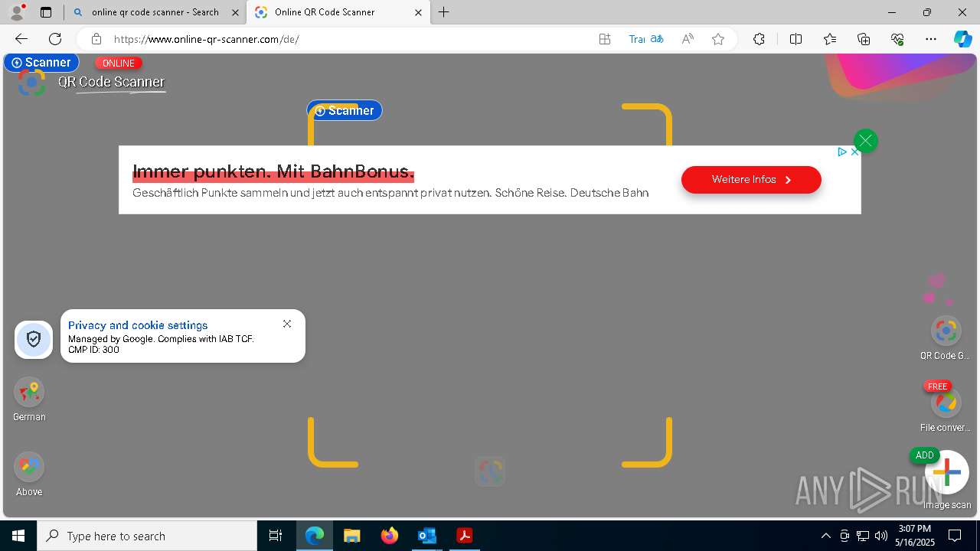Click the red ONLINE badge
This screenshot has height=551, width=980.
(x=119, y=64)
